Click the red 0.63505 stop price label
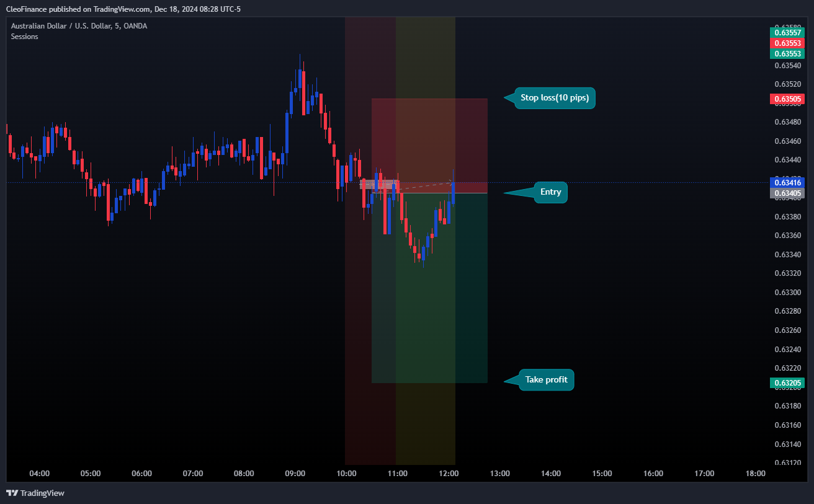This screenshot has height=504, width=814. (787, 99)
